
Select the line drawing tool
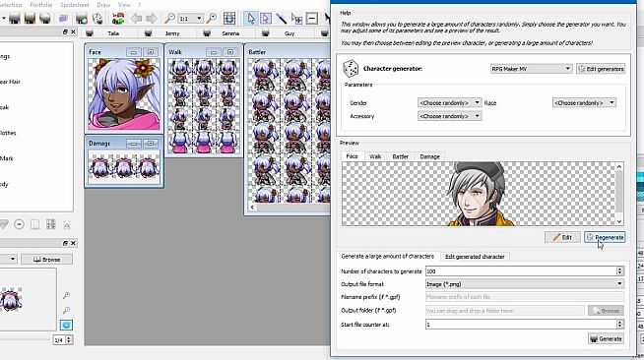(x=282, y=18)
